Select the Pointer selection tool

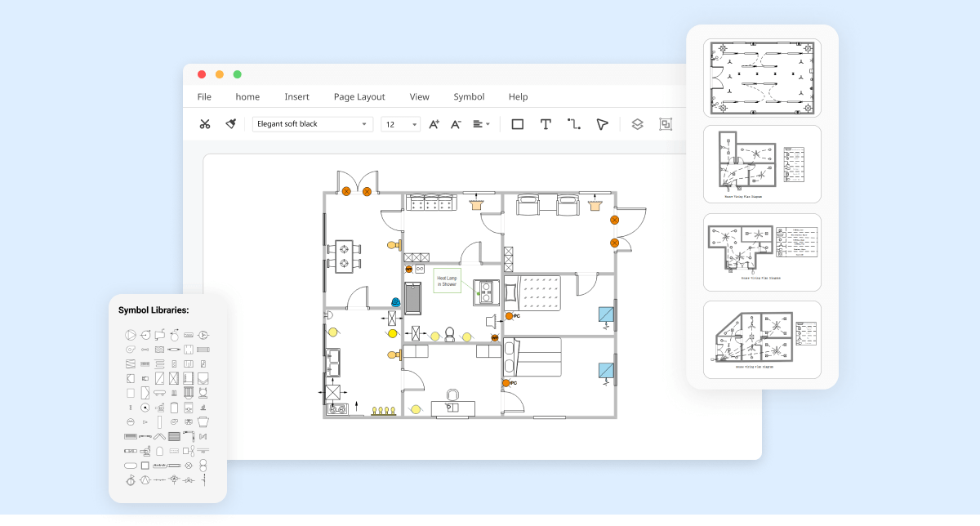[x=601, y=123]
